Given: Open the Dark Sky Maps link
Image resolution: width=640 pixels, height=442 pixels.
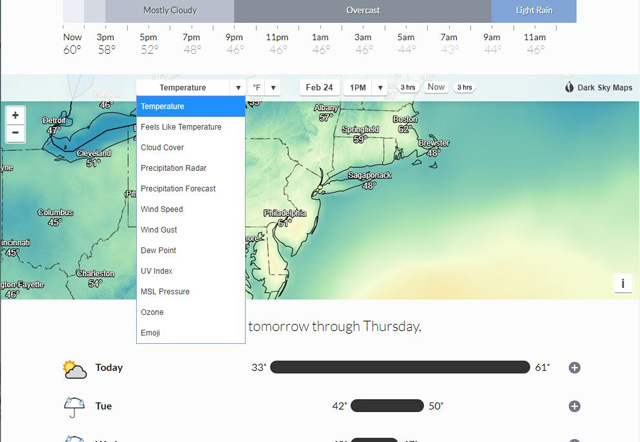Looking at the screenshot, I should pyautogui.click(x=599, y=87).
